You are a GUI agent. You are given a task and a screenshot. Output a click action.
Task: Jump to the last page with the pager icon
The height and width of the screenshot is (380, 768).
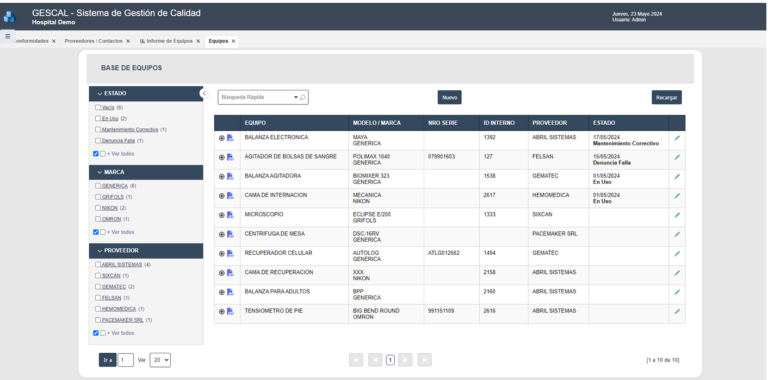click(424, 360)
